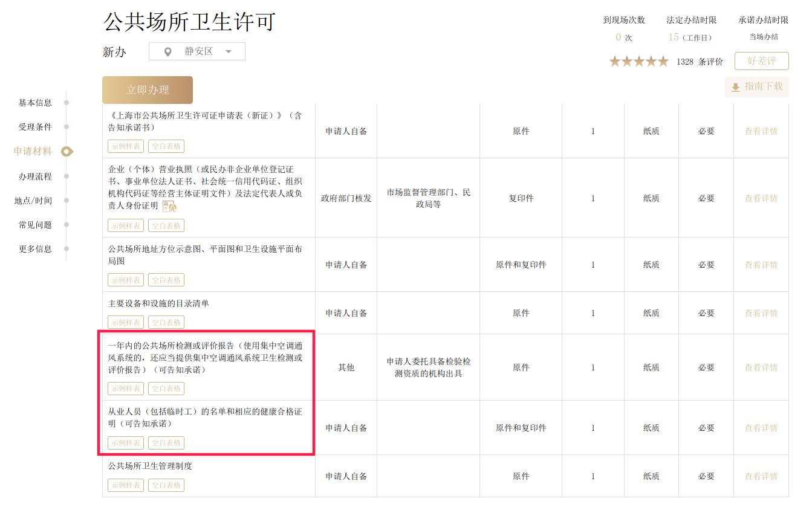Select 更多信息 in the sidebar

[35, 249]
